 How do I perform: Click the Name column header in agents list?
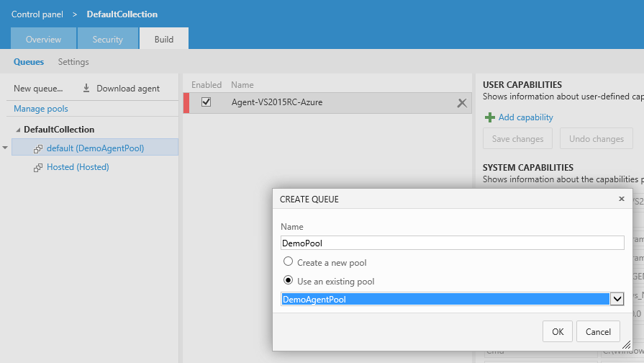point(242,85)
